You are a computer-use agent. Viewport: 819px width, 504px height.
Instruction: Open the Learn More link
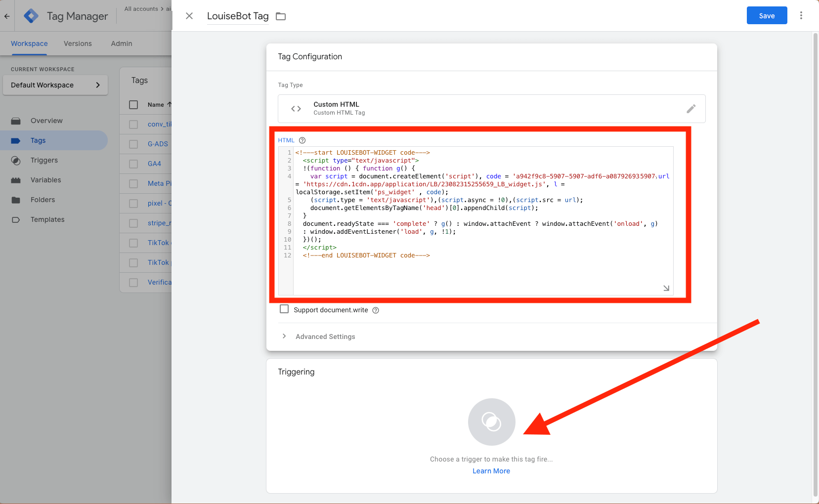[x=491, y=471]
